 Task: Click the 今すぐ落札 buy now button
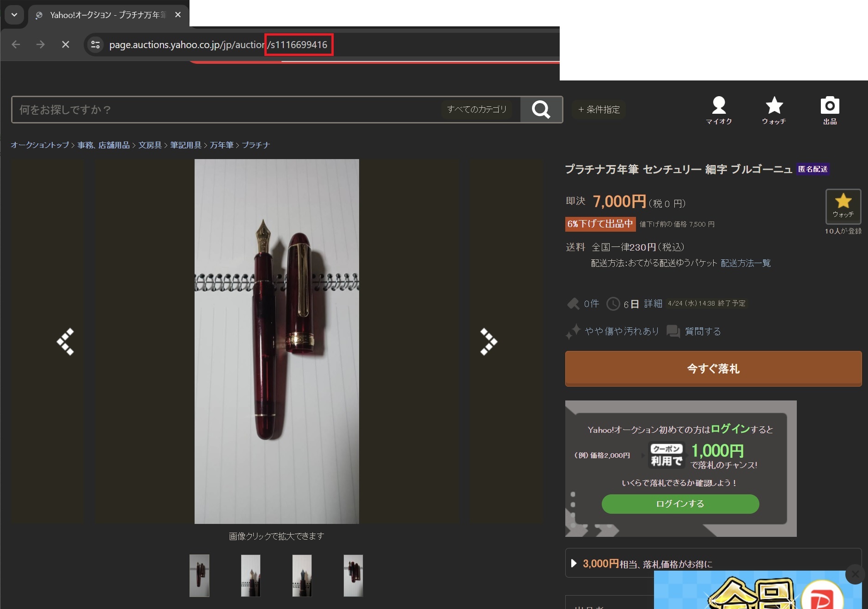tap(713, 369)
